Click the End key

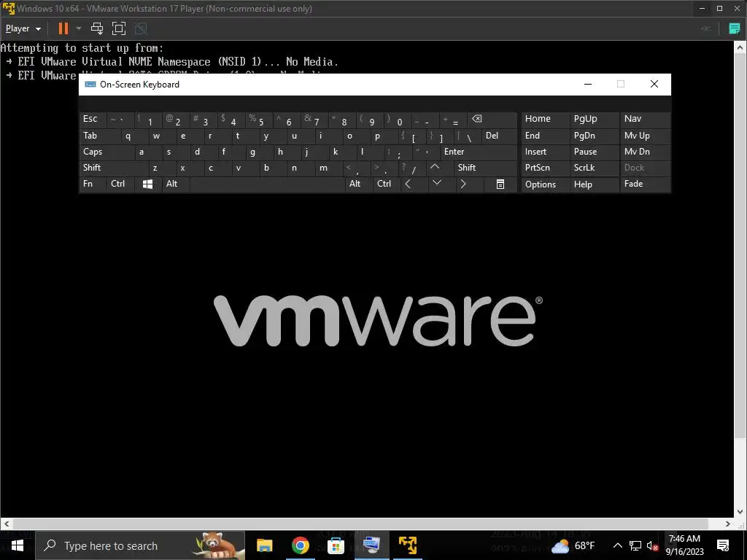[x=545, y=136]
